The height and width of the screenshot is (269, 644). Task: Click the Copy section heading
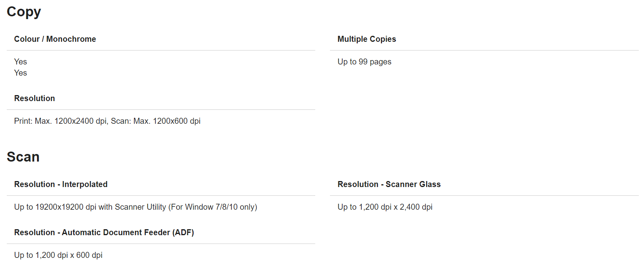click(24, 12)
